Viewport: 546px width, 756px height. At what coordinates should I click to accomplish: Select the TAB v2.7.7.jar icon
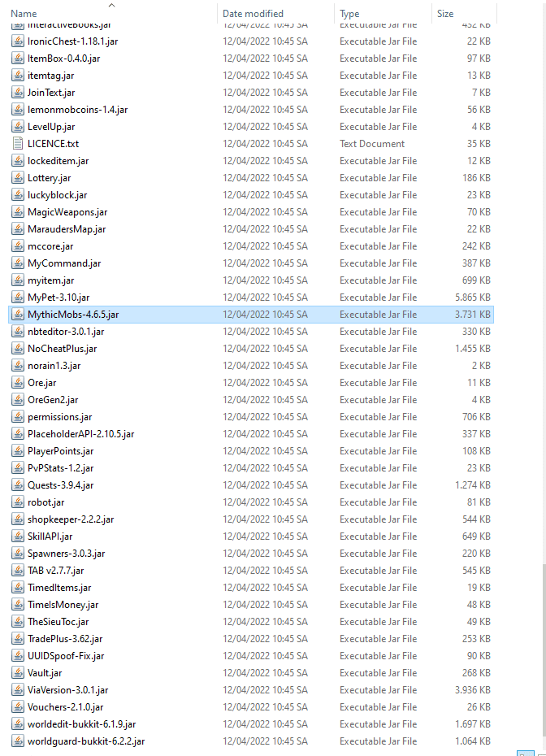point(18,571)
